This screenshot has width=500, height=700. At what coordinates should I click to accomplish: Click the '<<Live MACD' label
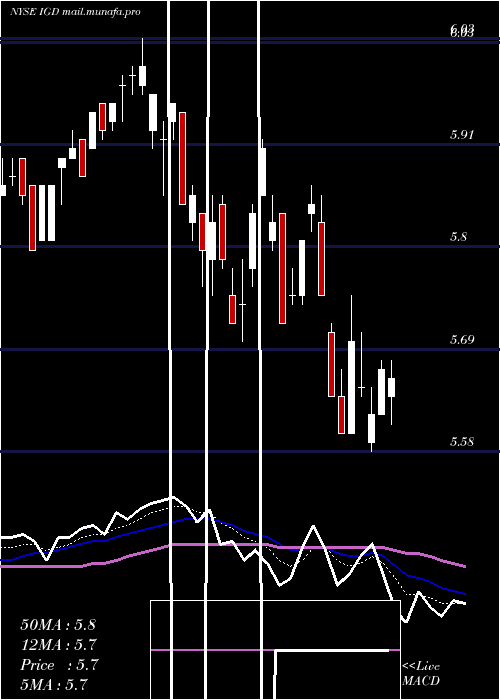[421, 673]
